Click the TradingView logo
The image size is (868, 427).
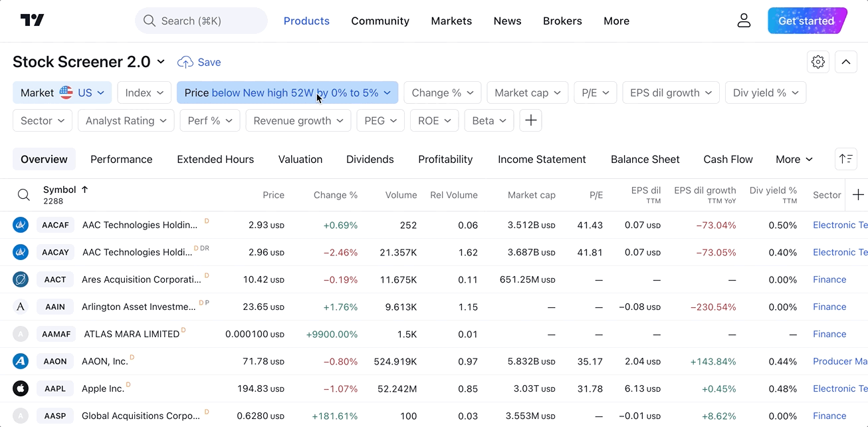point(32,21)
